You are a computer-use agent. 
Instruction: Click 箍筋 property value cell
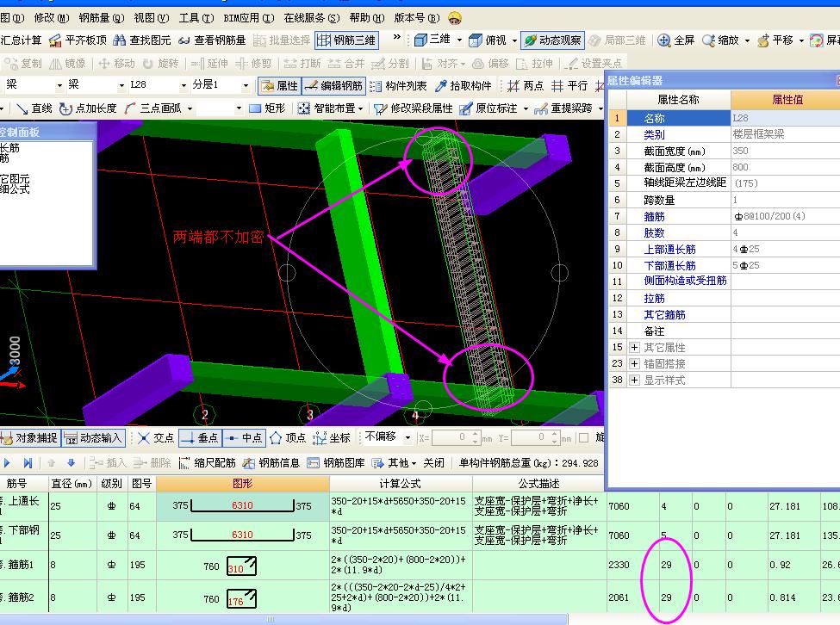pyautogui.click(x=786, y=216)
